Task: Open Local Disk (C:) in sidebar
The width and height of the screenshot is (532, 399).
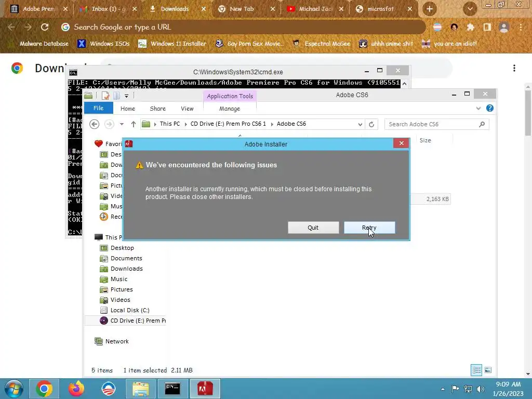Action: tap(129, 310)
